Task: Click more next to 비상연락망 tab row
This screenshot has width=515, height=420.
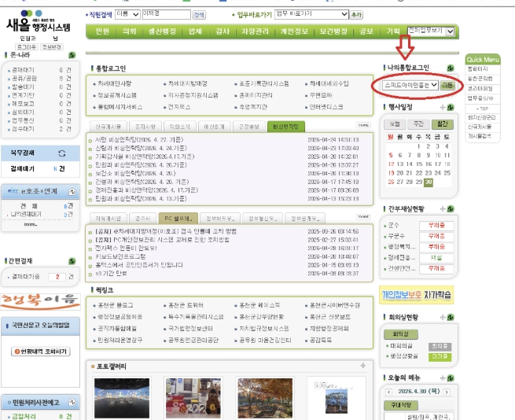Action: (x=363, y=125)
